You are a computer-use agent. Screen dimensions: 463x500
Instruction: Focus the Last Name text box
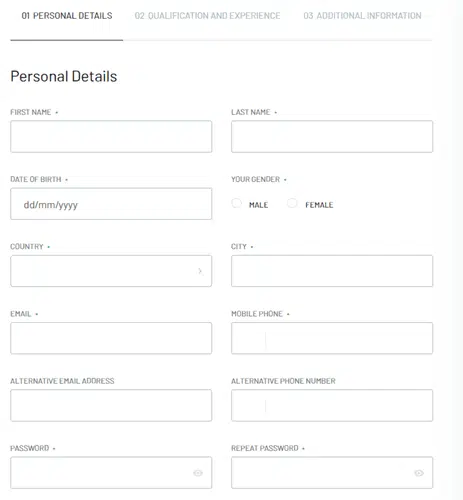[332, 137]
